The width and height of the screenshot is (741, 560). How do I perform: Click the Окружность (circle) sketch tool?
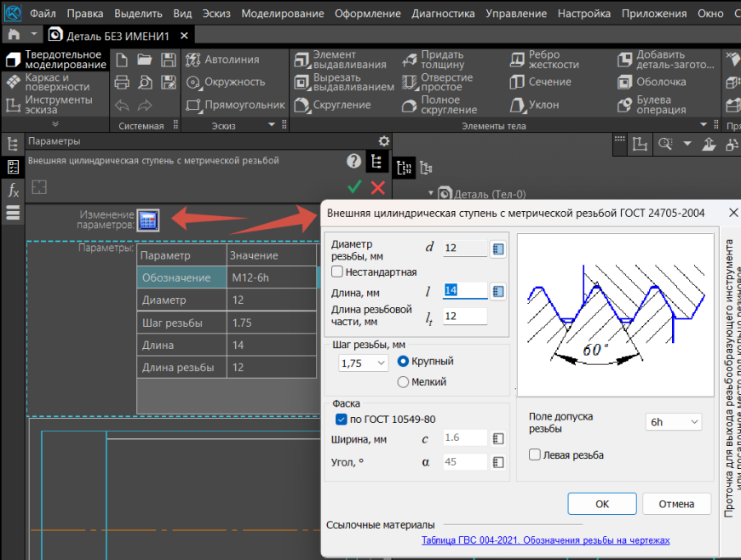(x=226, y=83)
